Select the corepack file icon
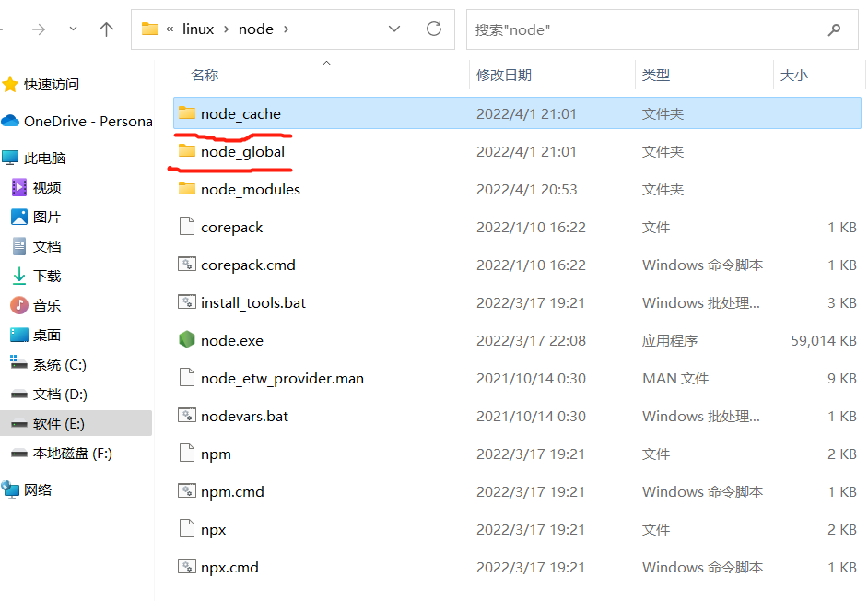The image size is (868, 601). (x=187, y=227)
